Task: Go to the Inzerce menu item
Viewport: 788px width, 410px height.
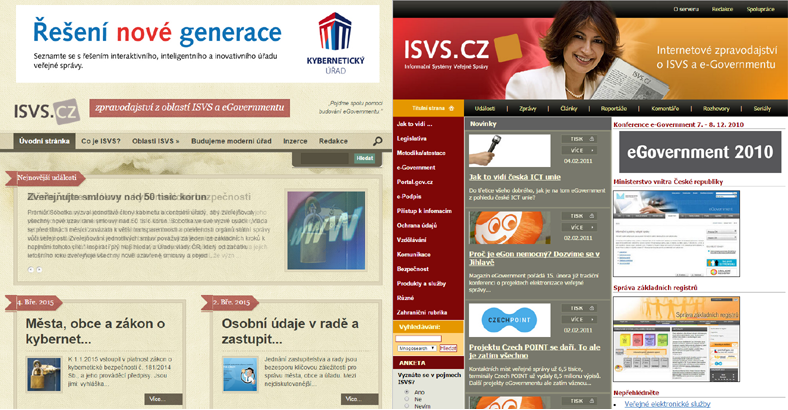Action: (x=295, y=141)
